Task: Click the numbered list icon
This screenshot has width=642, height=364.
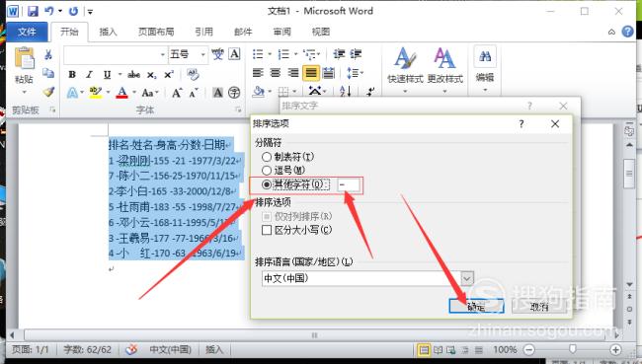Action: tap(283, 54)
